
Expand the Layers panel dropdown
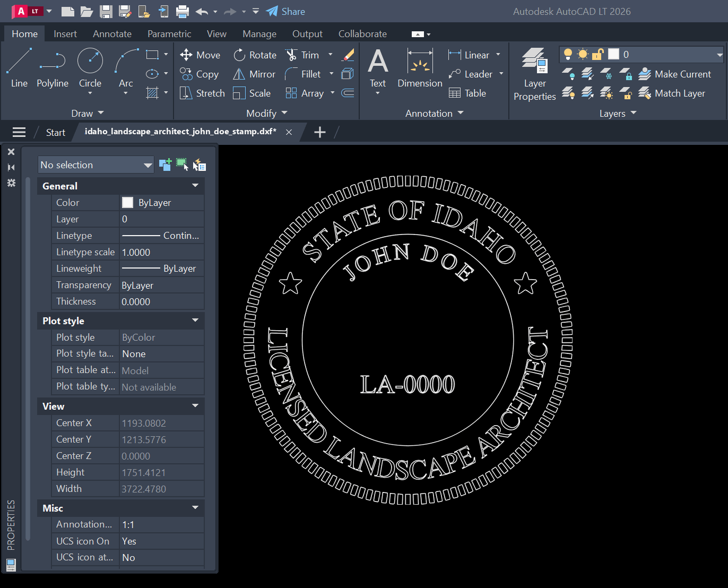tap(618, 113)
